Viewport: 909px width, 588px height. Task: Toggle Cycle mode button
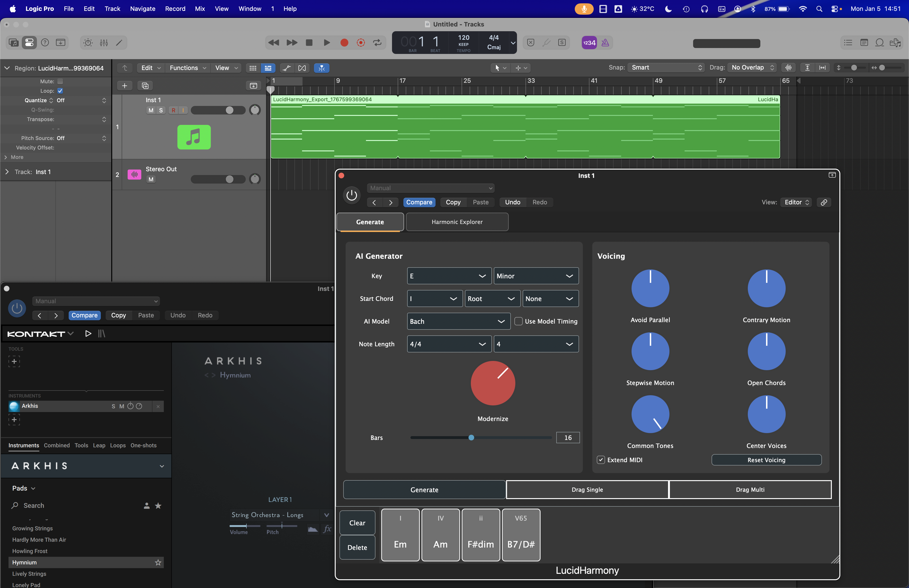377,43
